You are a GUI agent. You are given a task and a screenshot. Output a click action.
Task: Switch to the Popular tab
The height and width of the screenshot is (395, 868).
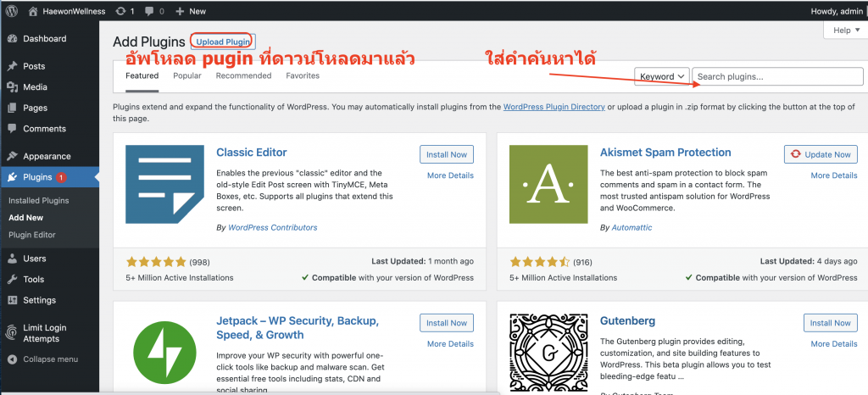click(x=187, y=75)
